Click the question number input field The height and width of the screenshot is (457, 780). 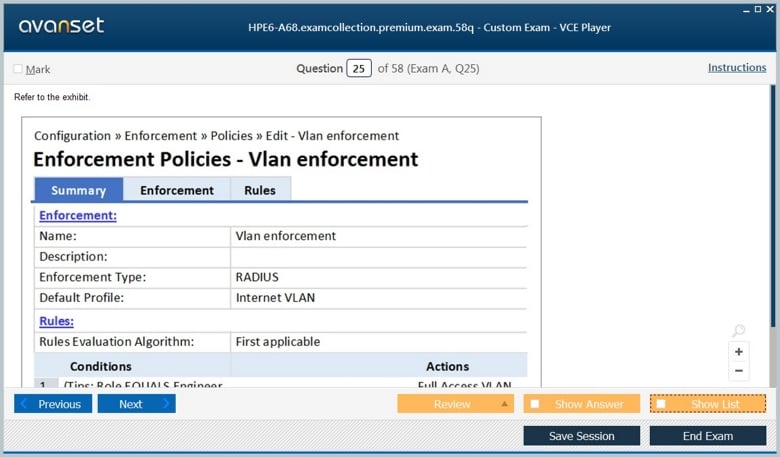[358, 69]
